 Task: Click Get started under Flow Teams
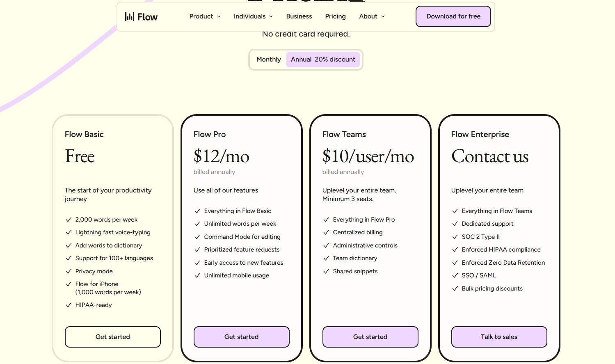click(x=370, y=337)
